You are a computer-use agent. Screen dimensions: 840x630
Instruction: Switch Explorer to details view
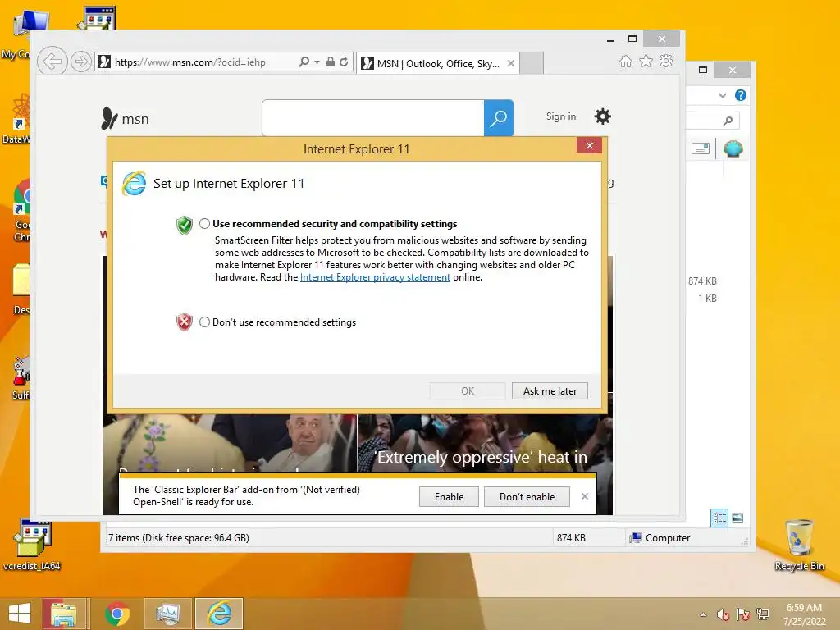(719, 518)
